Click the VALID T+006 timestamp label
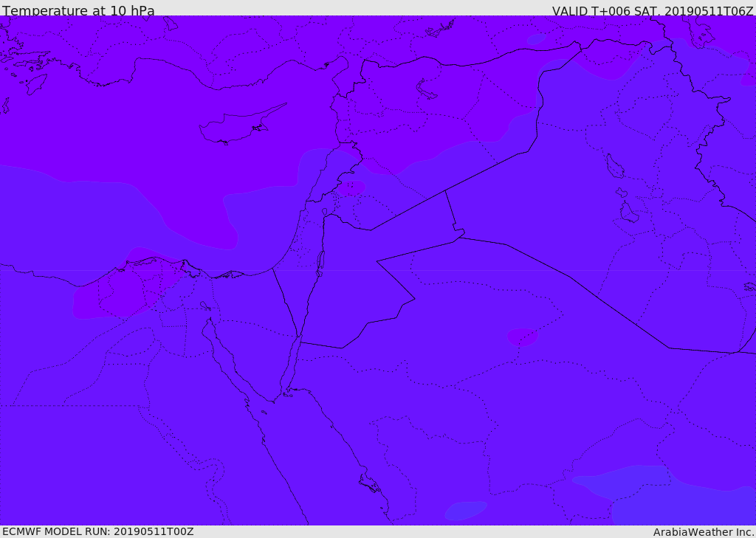The image size is (756, 538). tap(653, 10)
